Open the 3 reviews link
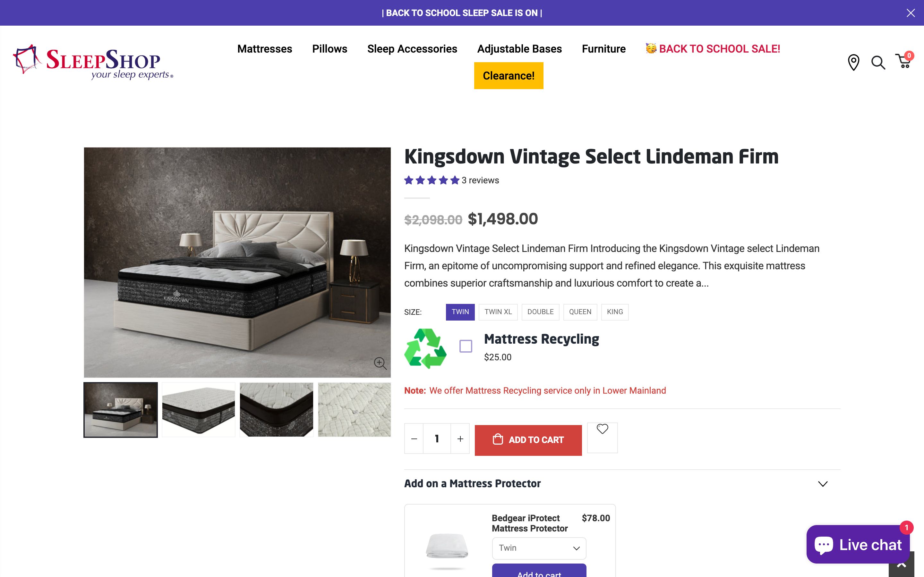This screenshot has width=924, height=577. point(480,180)
